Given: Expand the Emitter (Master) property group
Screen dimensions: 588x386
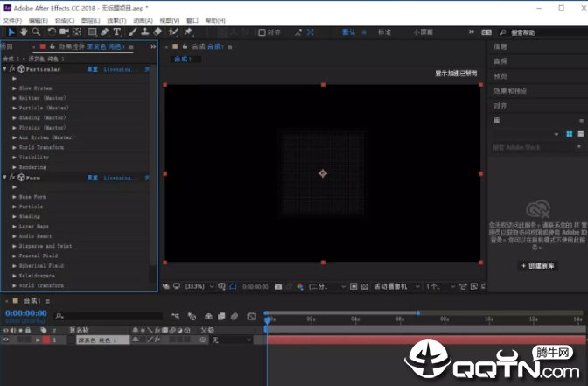Looking at the screenshot, I should (x=14, y=98).
